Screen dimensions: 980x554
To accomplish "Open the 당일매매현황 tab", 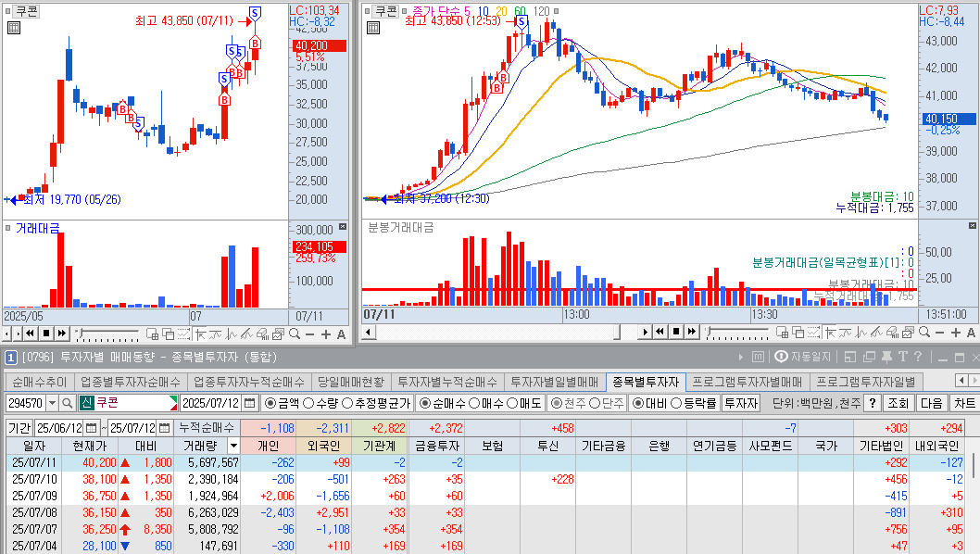I will [351, 382].
